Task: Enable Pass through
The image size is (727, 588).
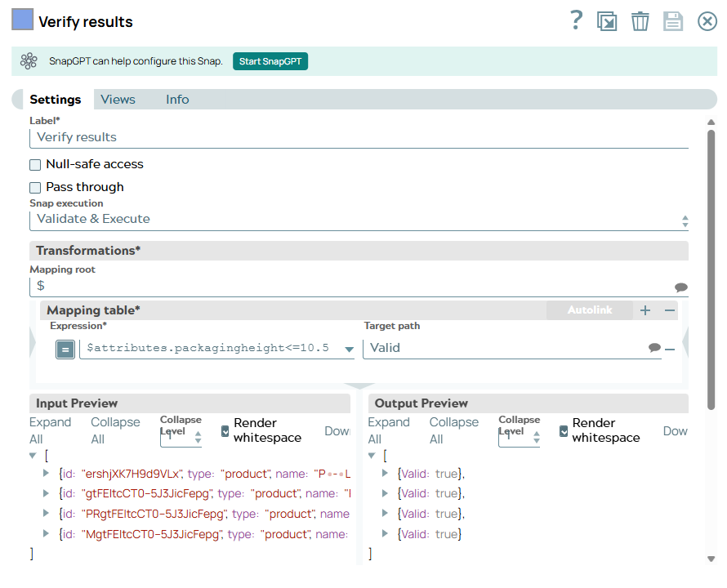Action: 34,187
